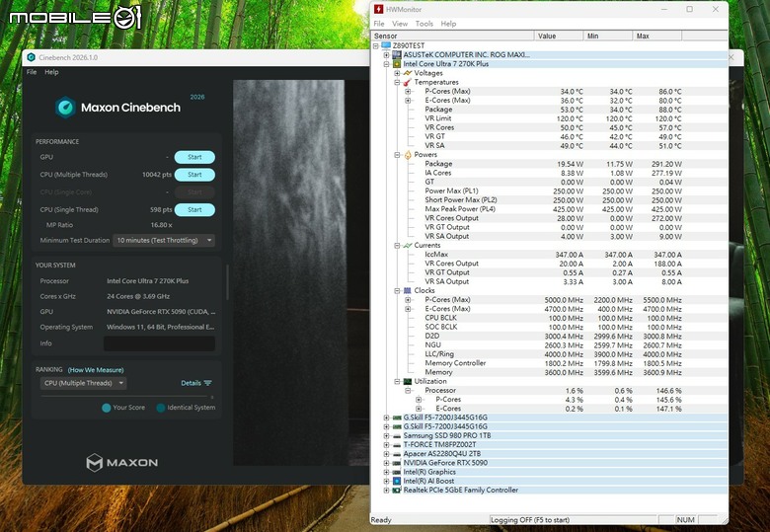
Task: Open the Tools menu in HWMonitor
Action: 423,24
